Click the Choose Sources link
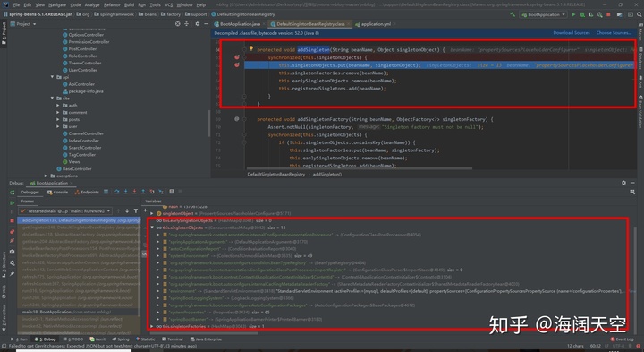The width and height of the screenshot is (644, 352). click(x=614, y=33)
